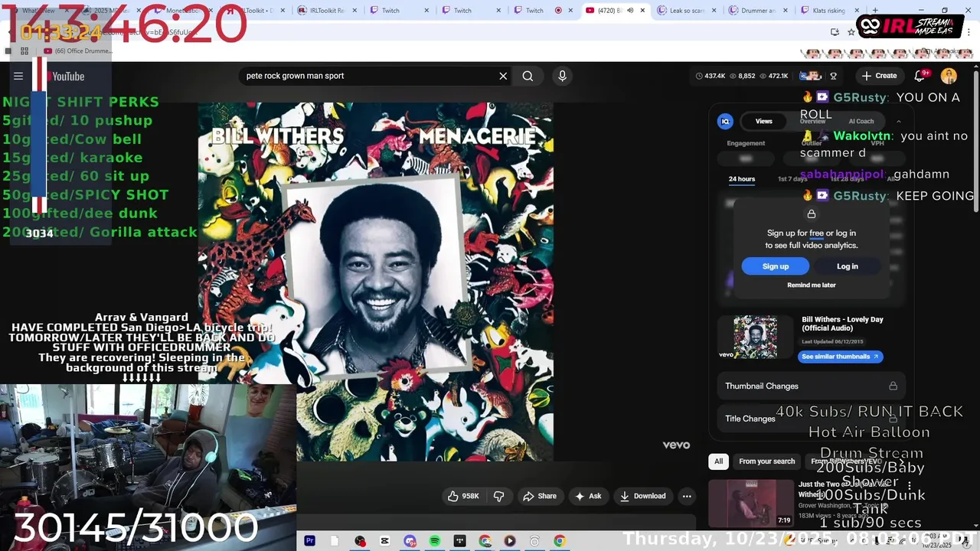Image resolution: width=980 pixels, height=551 pixels.
Task: Dislike the Lovely Day video
Action: coord(498,496)
